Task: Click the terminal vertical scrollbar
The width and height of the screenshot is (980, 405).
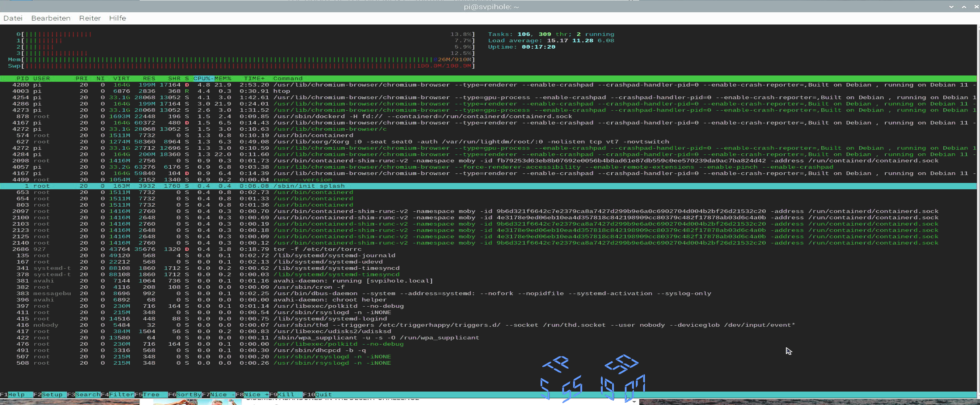Action: (x=978, y=211)
